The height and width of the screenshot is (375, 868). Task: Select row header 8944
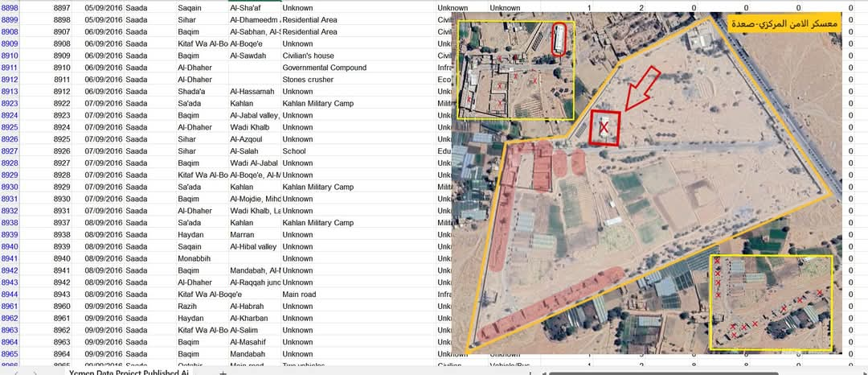(10, 295)
